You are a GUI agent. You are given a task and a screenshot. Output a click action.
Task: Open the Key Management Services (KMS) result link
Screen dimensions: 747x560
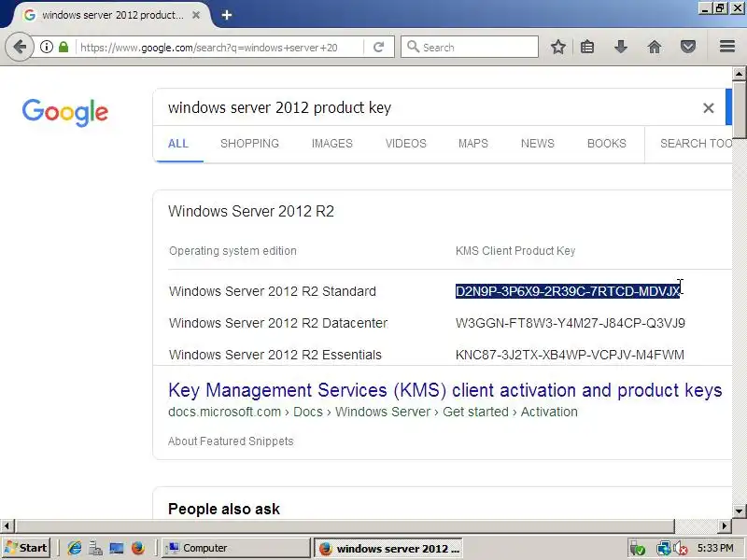coord(445,390)
